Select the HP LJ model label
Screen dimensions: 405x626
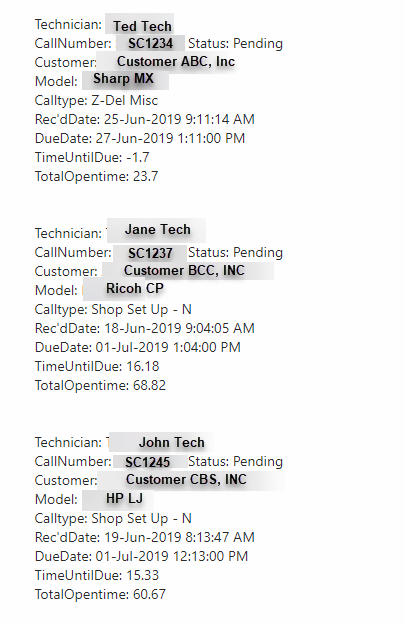124,498
